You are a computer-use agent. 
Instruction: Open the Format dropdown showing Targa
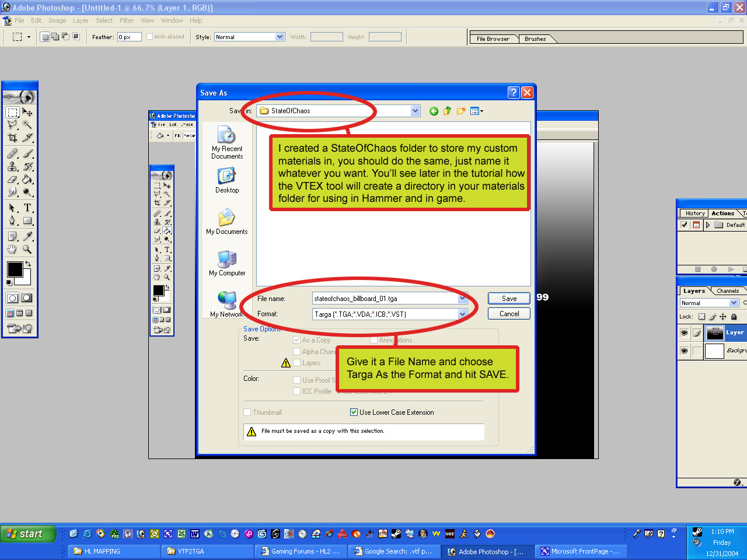(462, 314)
